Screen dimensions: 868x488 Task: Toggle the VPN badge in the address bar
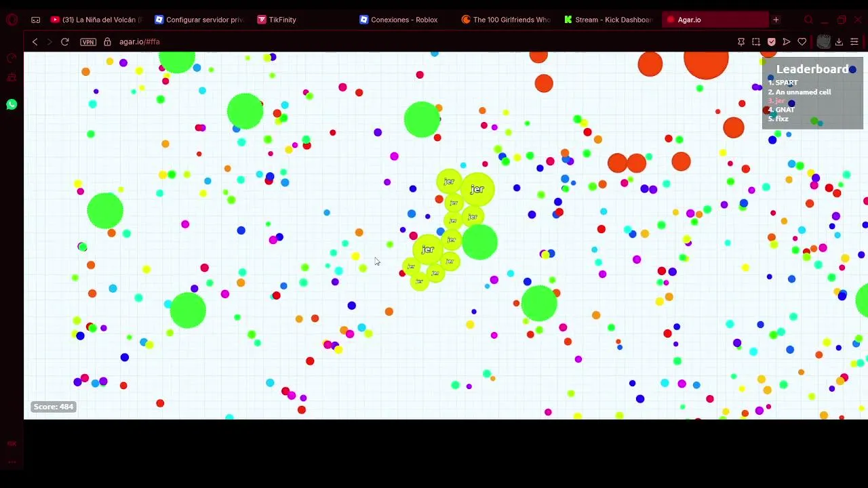pyautogui.click(x=88, y=42)
